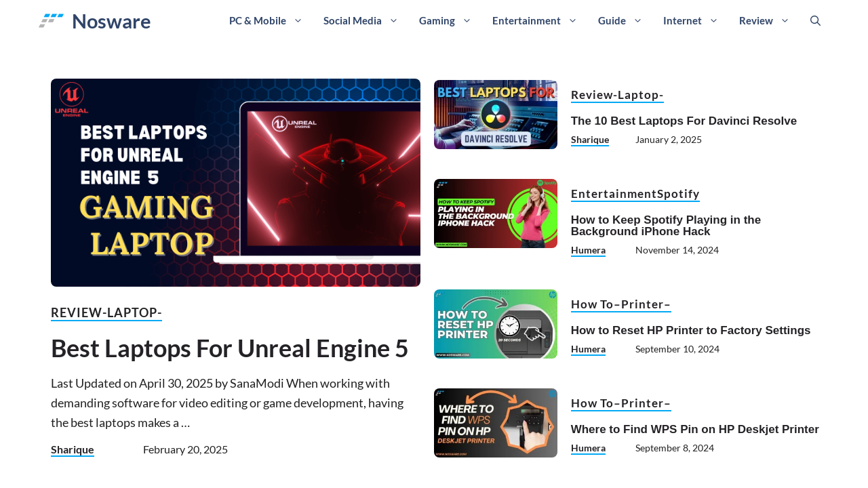Click date September 10, 2024
The height and width of the screenshot is (488, 868).
(x=677, y=349)
